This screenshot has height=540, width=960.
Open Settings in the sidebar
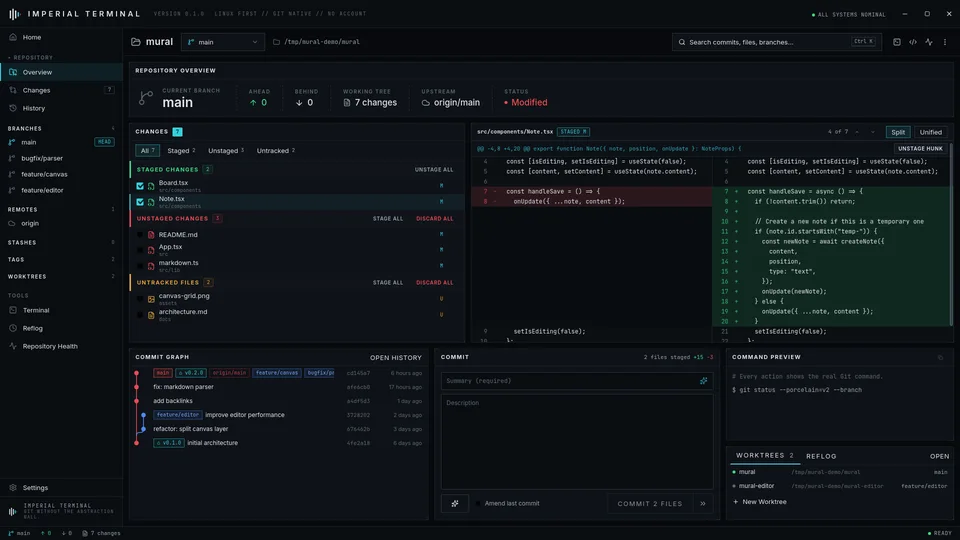[61, 488]
